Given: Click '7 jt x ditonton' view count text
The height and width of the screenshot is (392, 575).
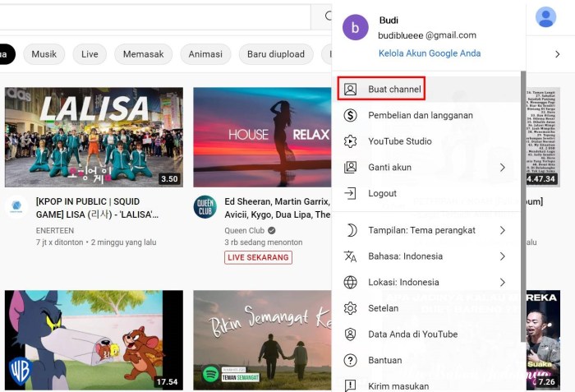Looking at the screenshot, I should coord(59,242).
